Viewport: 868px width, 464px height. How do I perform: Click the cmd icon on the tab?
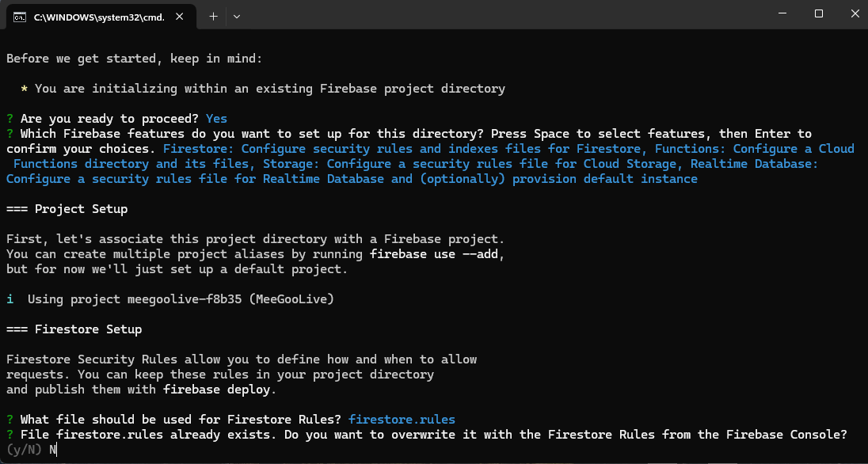pos(18,16)
